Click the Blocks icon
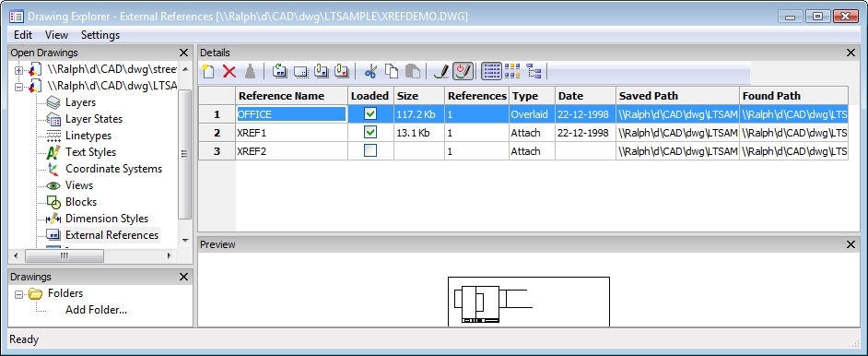Viewport: 868px width, 356px height. [53, 202]
